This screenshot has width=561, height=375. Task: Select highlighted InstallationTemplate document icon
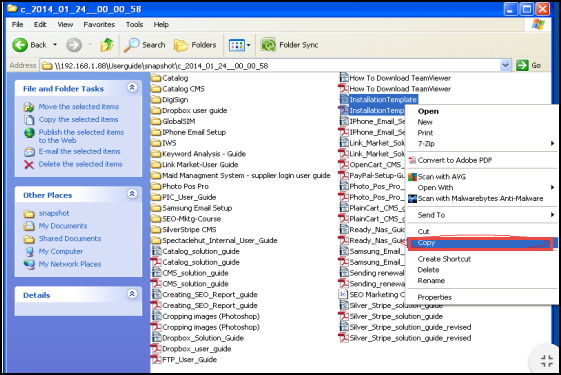[x=343, y=99]
